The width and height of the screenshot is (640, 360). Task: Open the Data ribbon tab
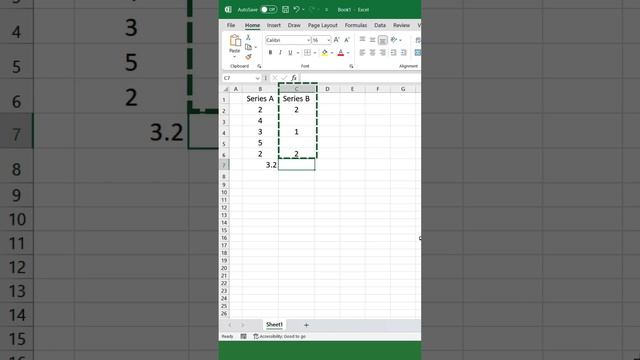(x=380, y=25)
